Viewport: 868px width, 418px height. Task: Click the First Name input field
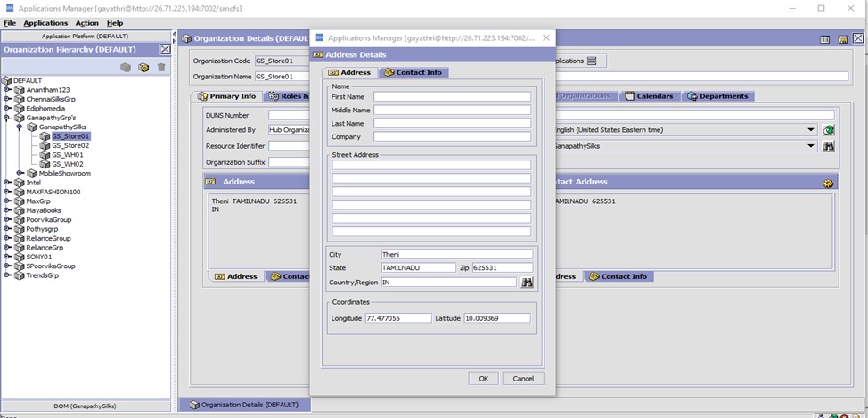point(452,97)
